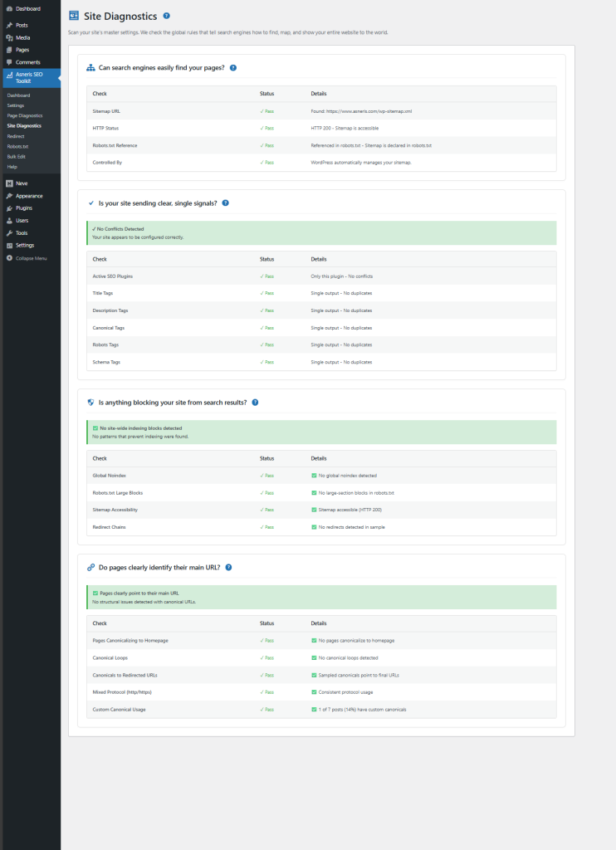
Task: Click Schema Tags row label
Action: [106, 362]
